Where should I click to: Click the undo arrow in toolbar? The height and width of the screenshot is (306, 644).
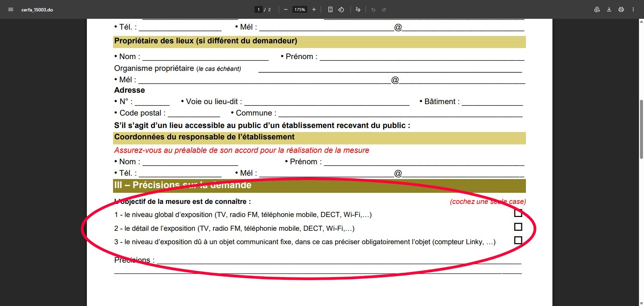373,9
